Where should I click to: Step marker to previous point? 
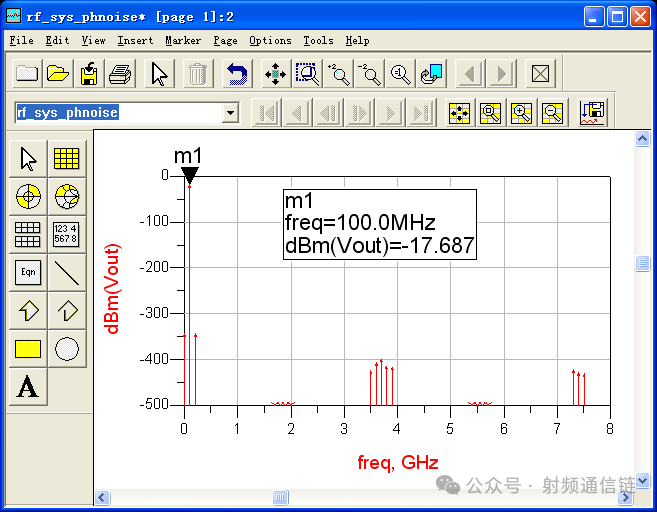[297, 112]
